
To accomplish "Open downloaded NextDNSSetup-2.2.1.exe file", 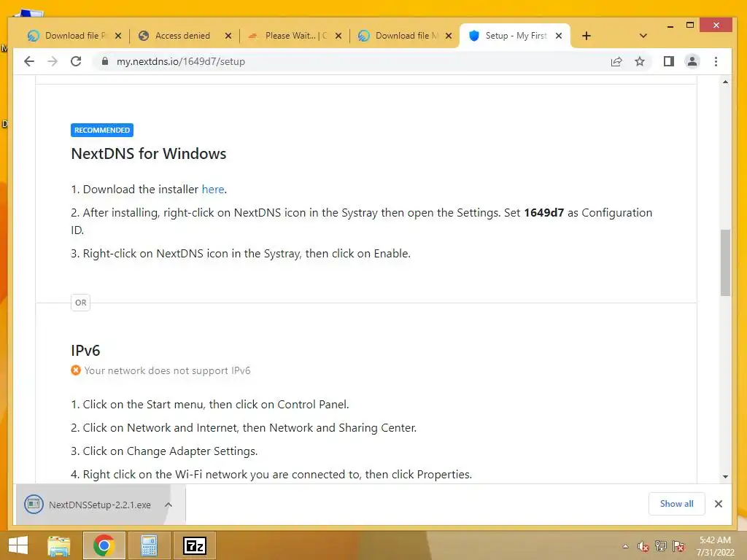I will (x=90, y=505).
